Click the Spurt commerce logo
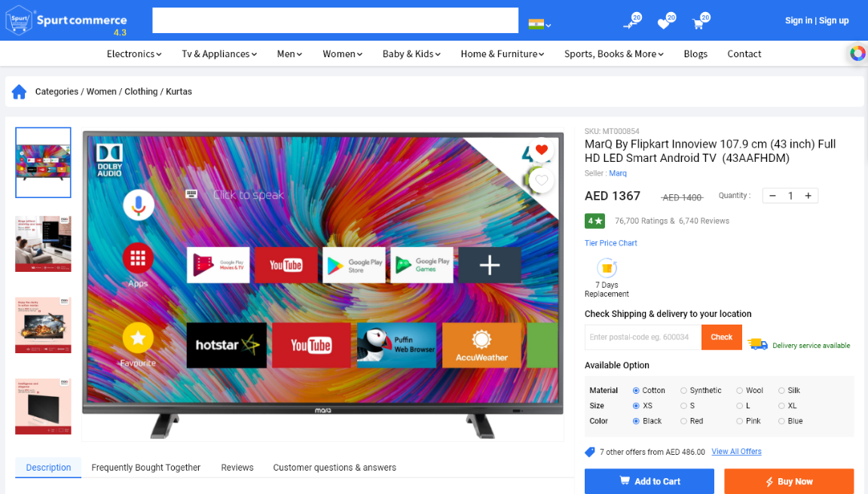 click(x=66, y=20)
